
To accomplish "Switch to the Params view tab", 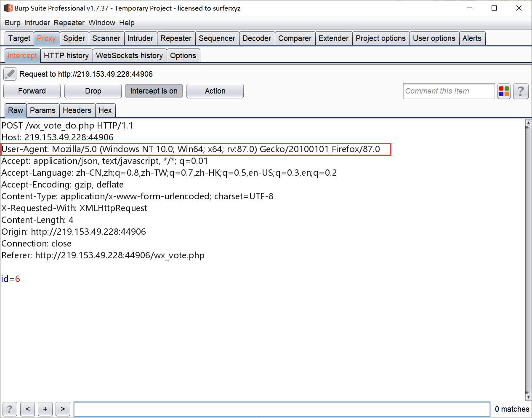I will coord(43,110).
